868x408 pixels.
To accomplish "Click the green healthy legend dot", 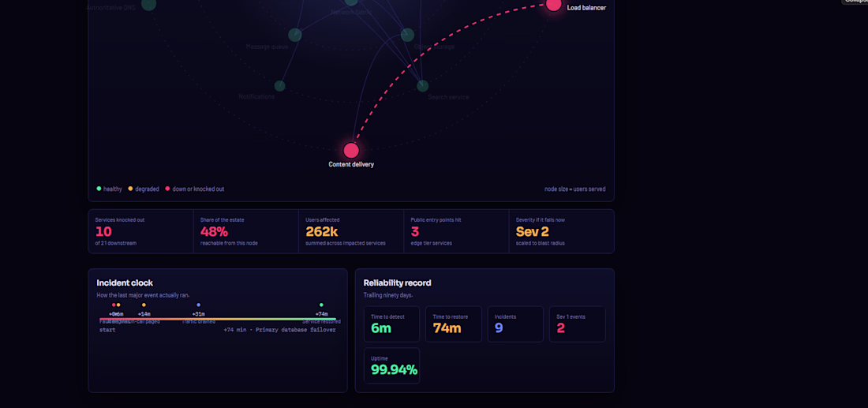I will pos(99,189).
